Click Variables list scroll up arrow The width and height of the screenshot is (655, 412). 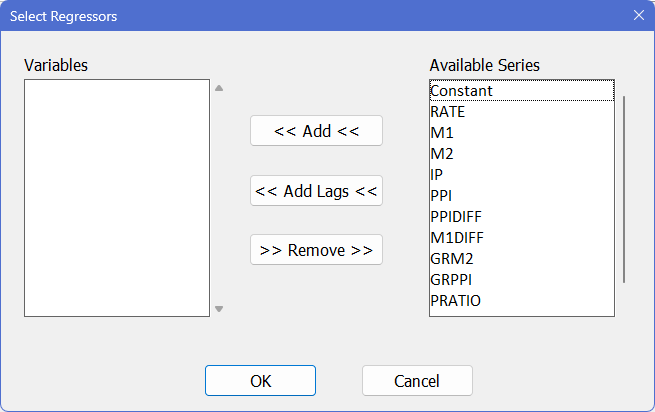pos(219,88)
